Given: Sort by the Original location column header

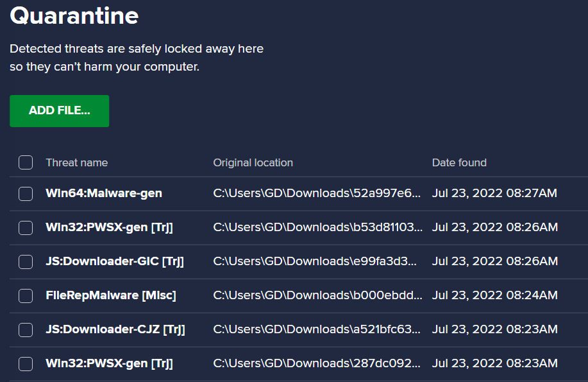Looking at the screenshot, I should 253,162.
